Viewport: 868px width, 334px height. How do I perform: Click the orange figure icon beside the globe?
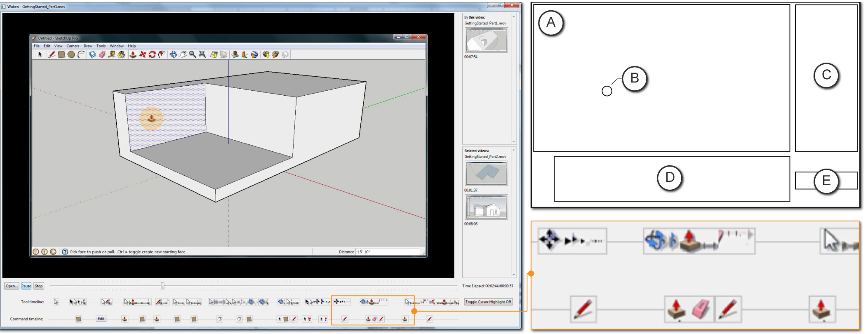point(245,54)
